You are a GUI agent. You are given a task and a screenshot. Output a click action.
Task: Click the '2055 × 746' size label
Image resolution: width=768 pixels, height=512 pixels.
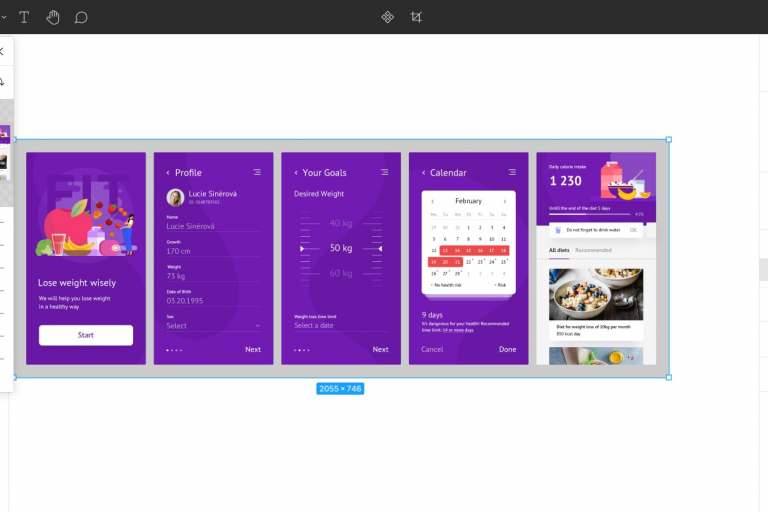340,389
